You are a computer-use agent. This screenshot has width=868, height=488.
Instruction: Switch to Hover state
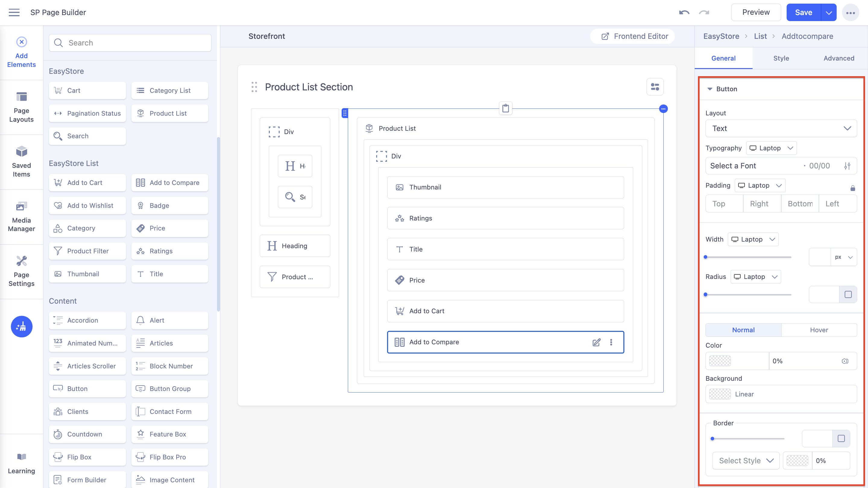819,330
